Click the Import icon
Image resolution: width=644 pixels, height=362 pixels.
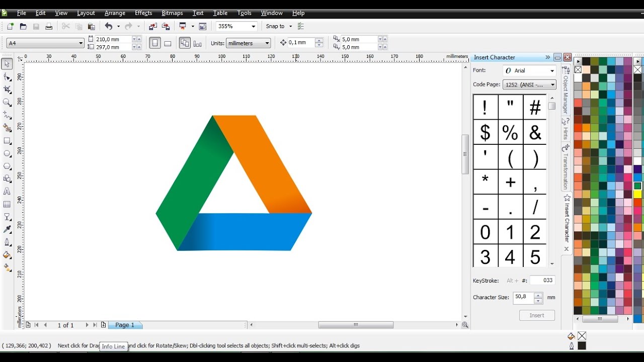point(153,26)
